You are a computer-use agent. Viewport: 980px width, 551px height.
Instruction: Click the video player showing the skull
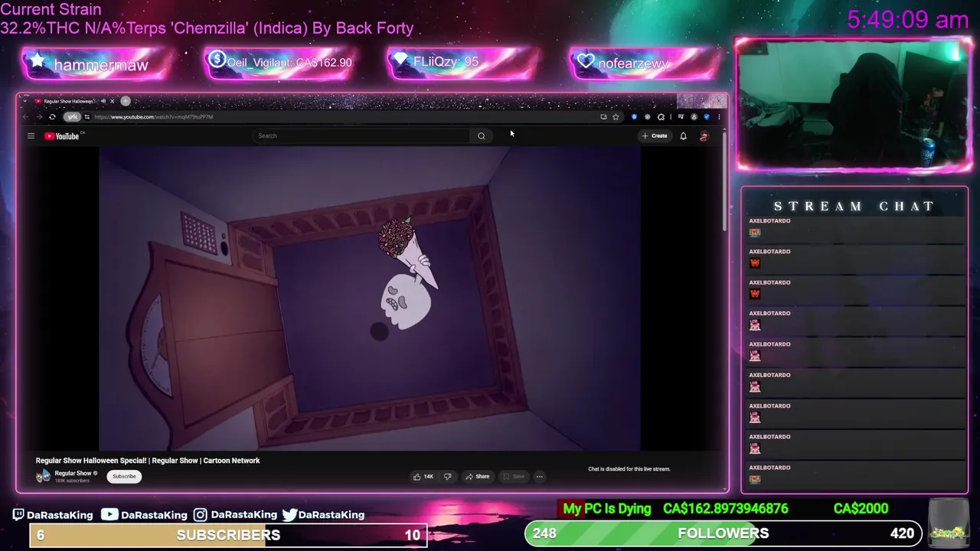tap(370, 299)
